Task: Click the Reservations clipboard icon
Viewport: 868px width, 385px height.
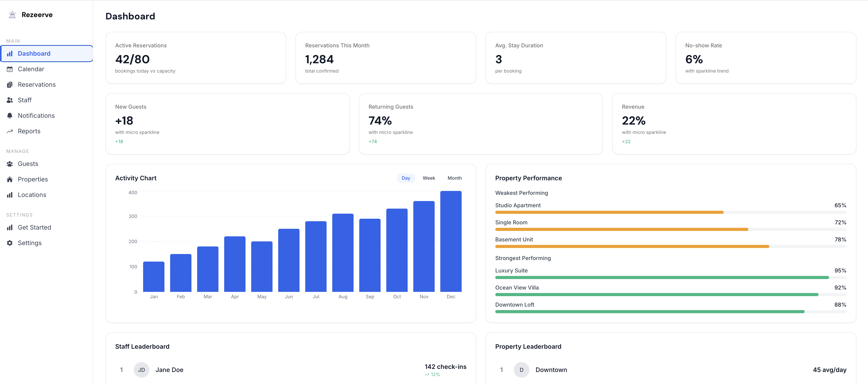Action: pos(10,85)
